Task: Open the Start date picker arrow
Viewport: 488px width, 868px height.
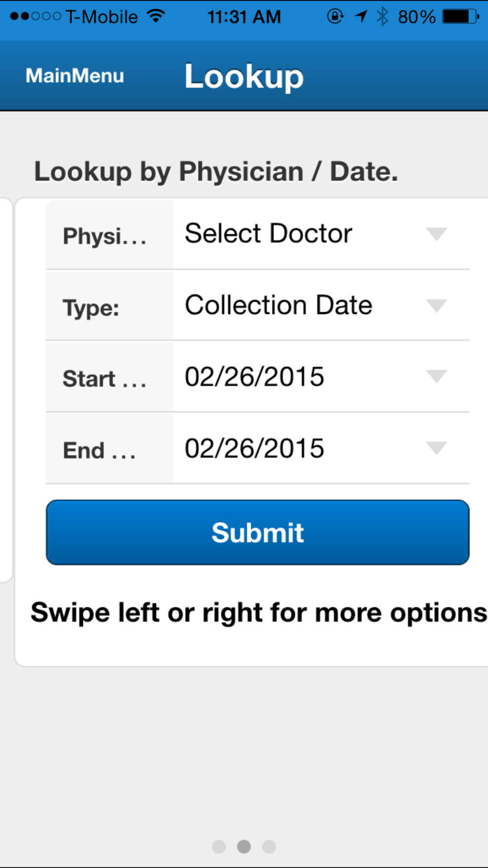Action: coord(436,376)
